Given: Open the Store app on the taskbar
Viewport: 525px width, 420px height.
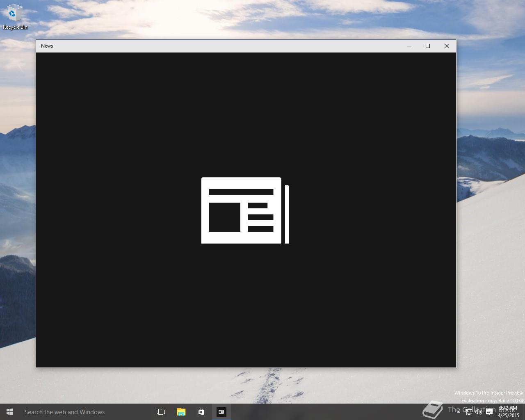Looking at the screenshot, I should [x=201, y=412].
